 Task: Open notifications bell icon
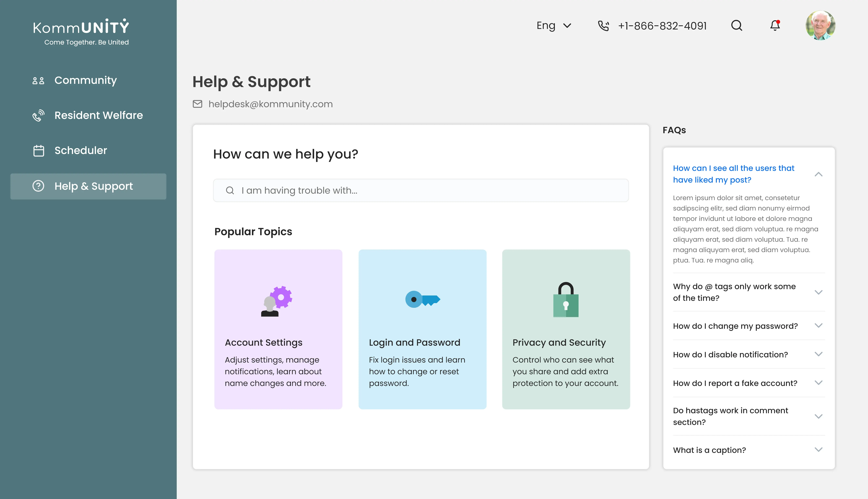pos(775,25)
